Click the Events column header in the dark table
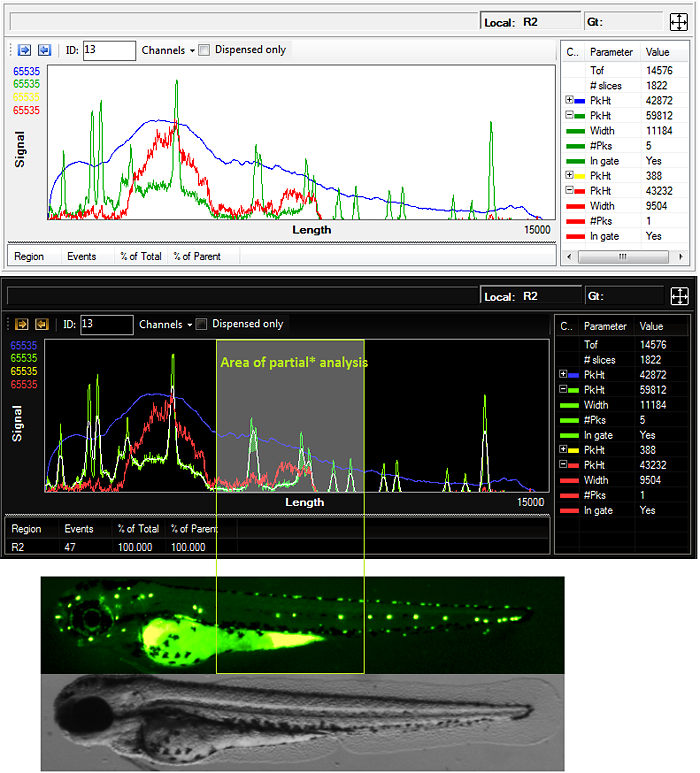The image size is (700, 773). tap(79, 528)
